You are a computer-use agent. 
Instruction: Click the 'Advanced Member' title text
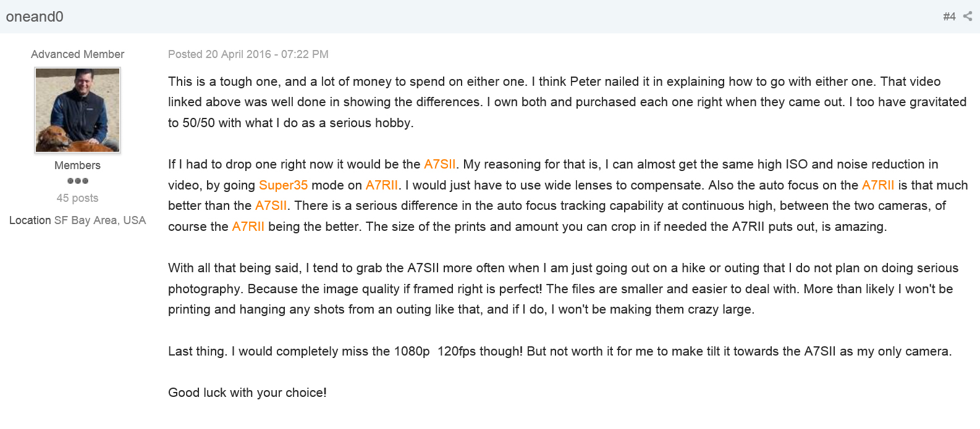pos(77,54)
